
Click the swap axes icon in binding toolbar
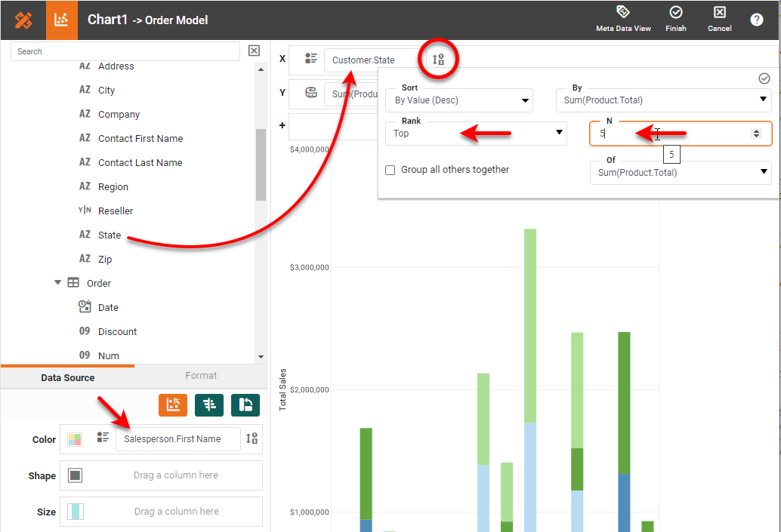tap(245, 404)
